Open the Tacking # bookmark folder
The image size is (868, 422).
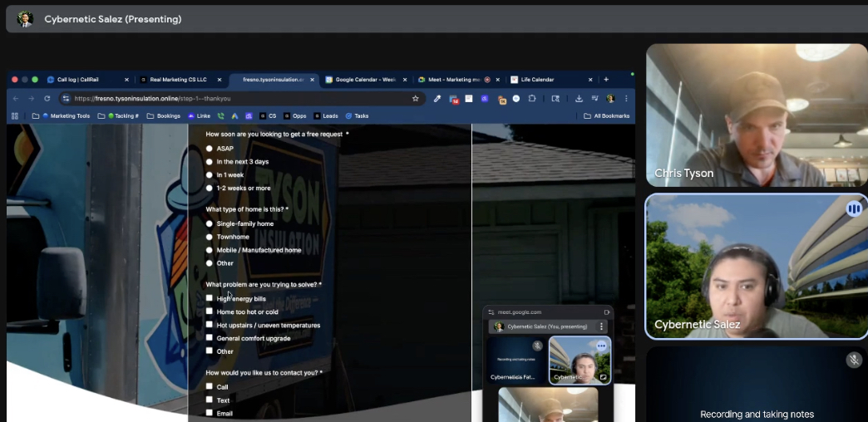point(118,116)
